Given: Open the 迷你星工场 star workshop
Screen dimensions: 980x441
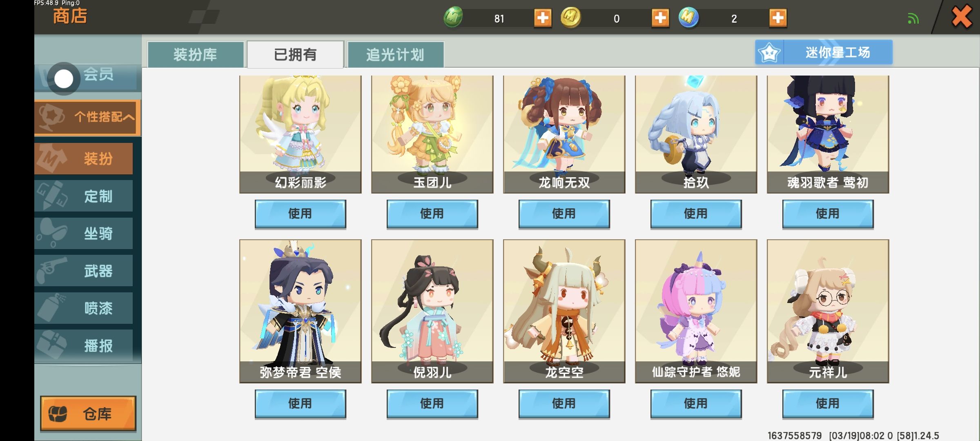Looking at the screenshot, I should [824, 52].
